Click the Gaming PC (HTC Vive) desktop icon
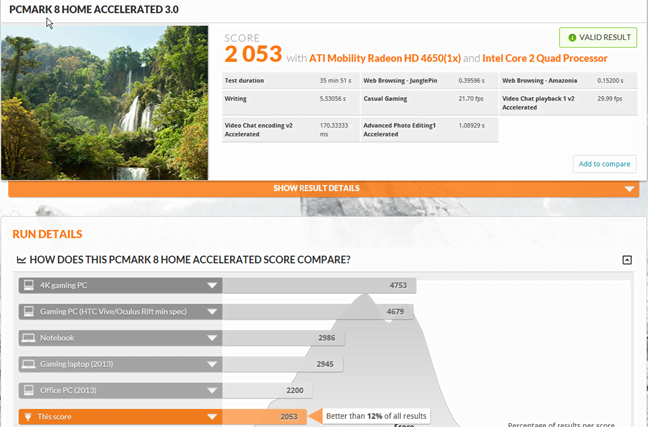This screenshot has height=427, width=648. [x=29, y=312]
